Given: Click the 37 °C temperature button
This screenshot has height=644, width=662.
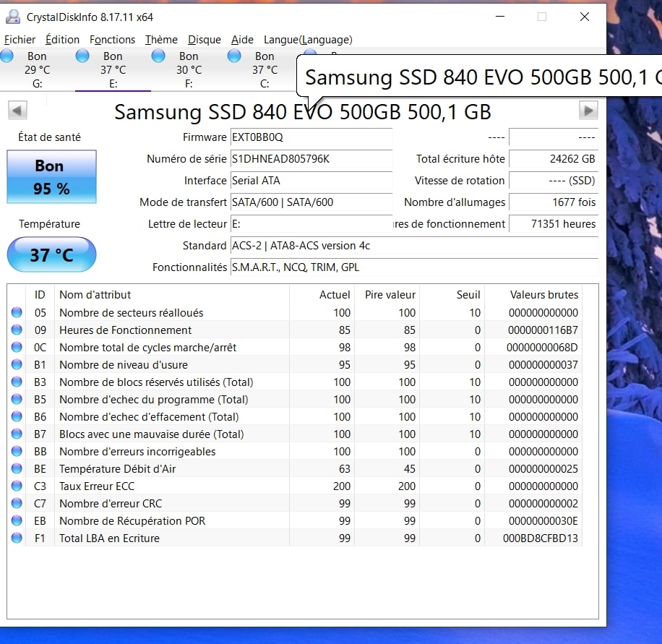Looking at the screenshot, I should pos(51,254).
